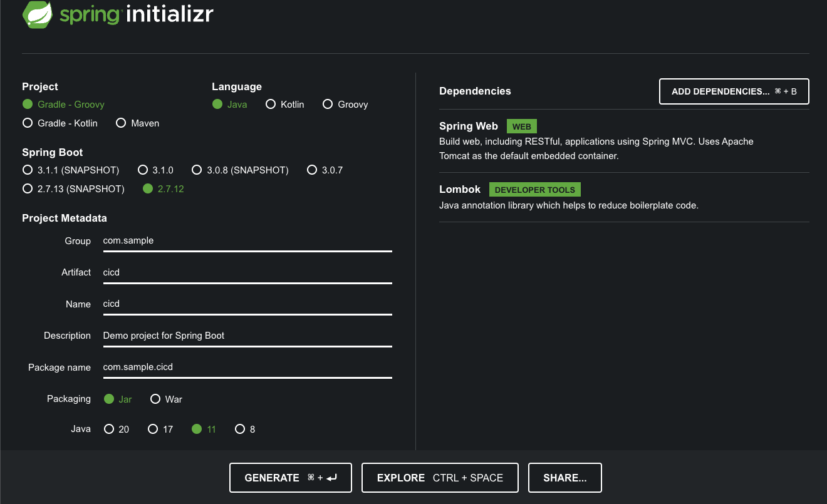Select Spring Boot 3.1.1 (SNAPSHOT)
827x504 pixels.
coord(71,170)
